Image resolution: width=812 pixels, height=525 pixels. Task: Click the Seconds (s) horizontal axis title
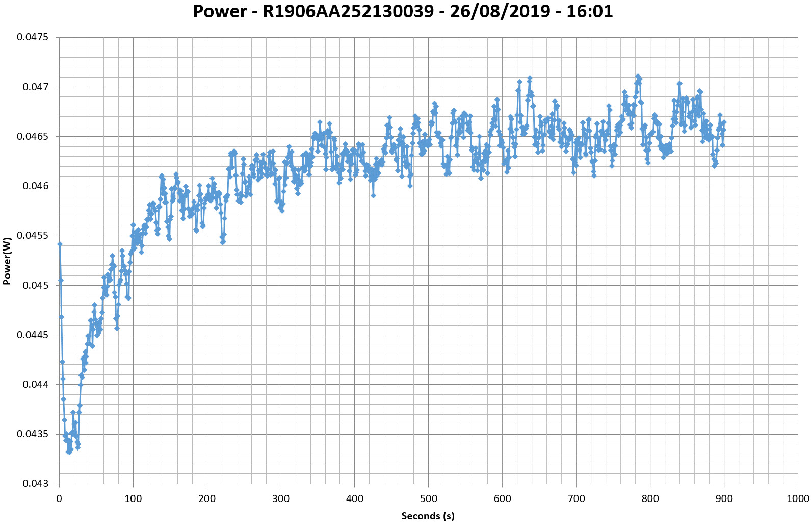click(428, 516)
